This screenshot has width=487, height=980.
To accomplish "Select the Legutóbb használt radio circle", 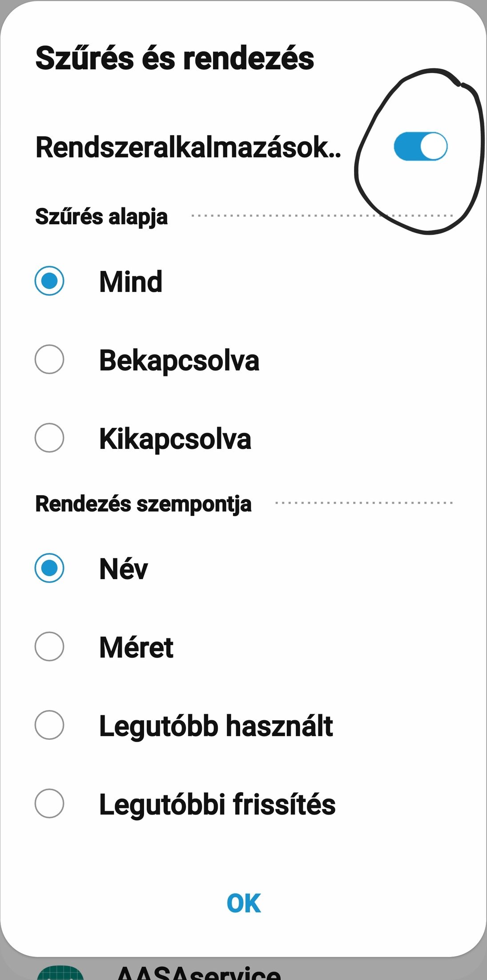I will 49,725.
